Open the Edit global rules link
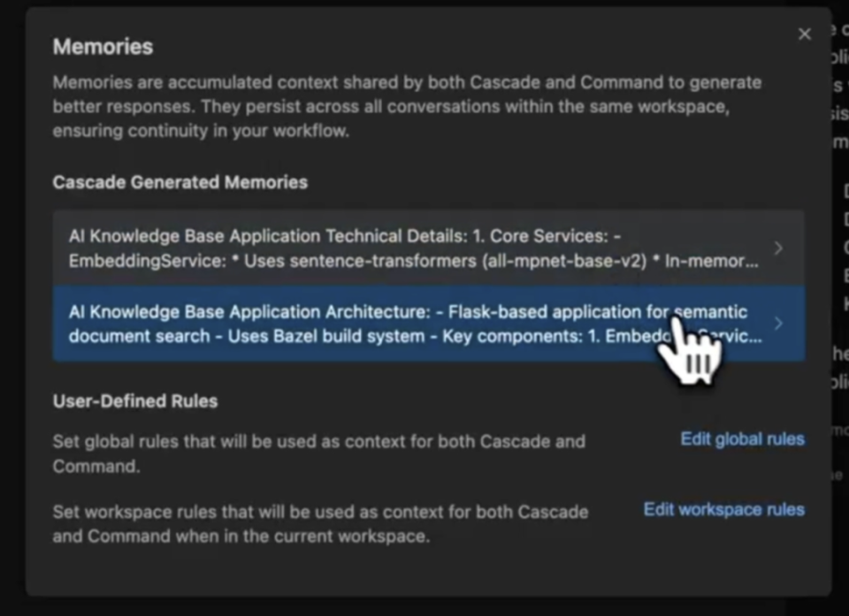 742,439
